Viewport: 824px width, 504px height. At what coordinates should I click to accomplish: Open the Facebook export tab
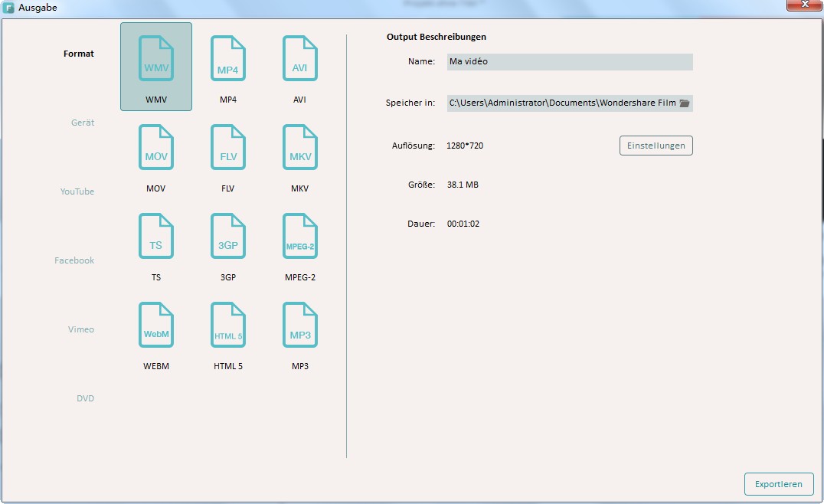(x=74, y=260)
